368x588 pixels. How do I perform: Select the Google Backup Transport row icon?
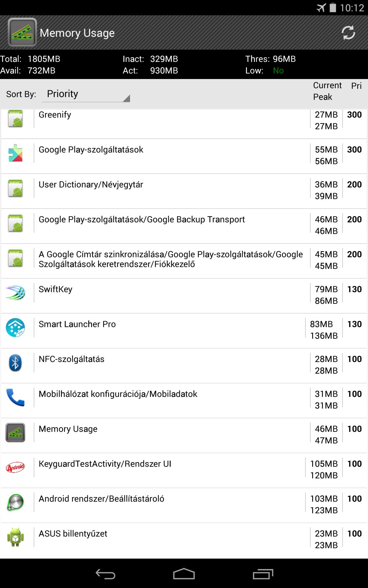pos(15,223)
